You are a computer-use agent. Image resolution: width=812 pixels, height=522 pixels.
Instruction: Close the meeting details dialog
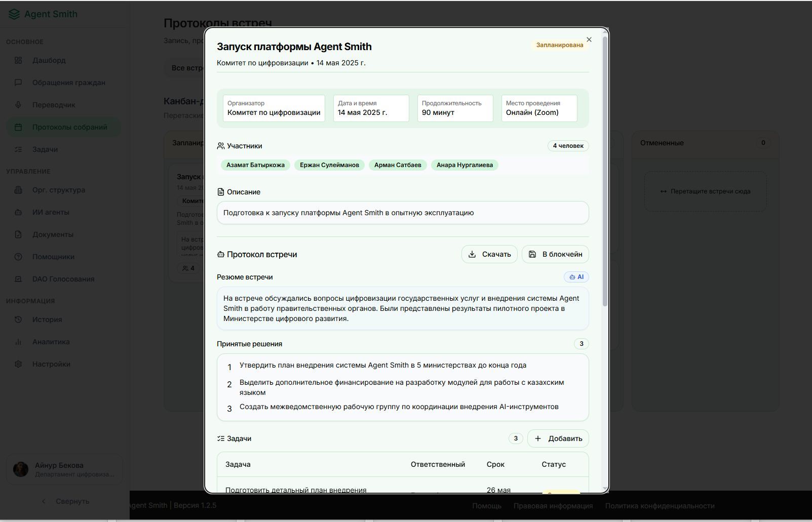pos(589,39)
